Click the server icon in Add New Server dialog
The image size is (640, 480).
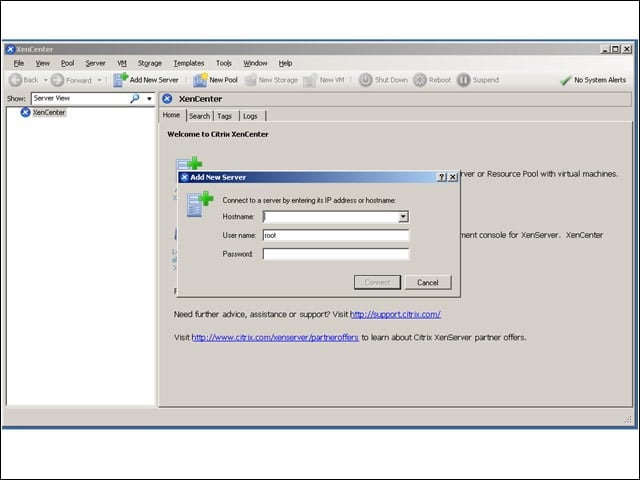[200, 204]
